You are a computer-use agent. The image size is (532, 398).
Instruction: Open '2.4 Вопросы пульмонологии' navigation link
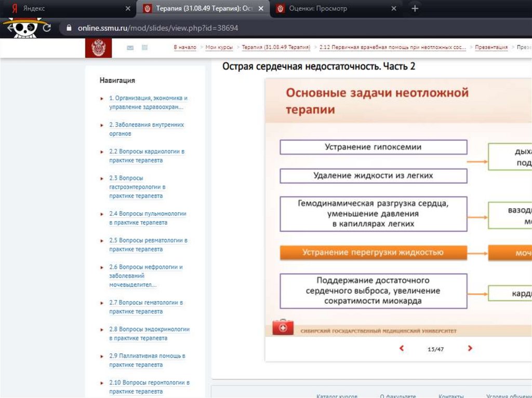(x=148, y=218)
